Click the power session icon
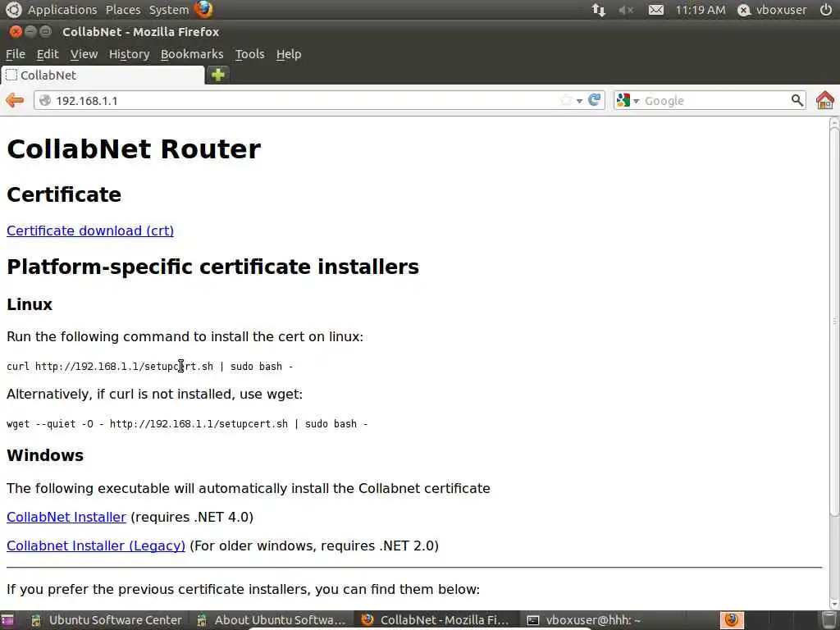This screenshot has height=630, width=840. coord(826,10)
